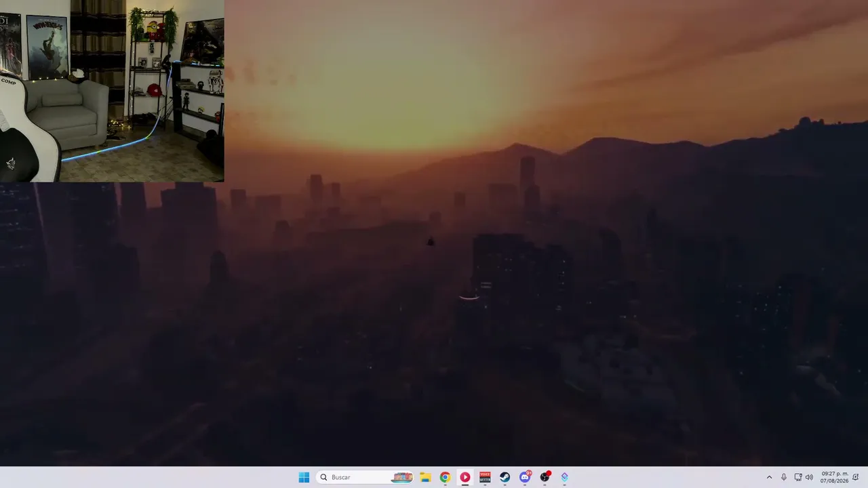Click the microphone tray icon
This screenshot has height=488, width=868.
point(784,477)
